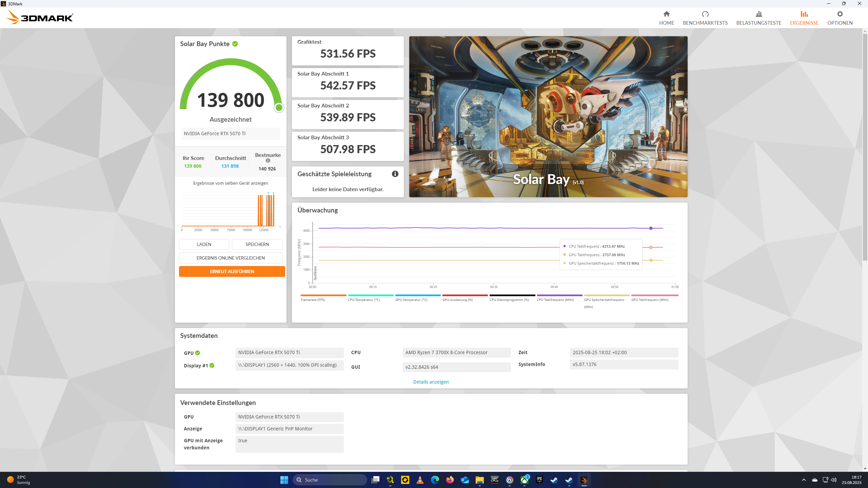868x488 pixels.
Task: Expand system details via Details anzeigen
Action: [431, 382]
